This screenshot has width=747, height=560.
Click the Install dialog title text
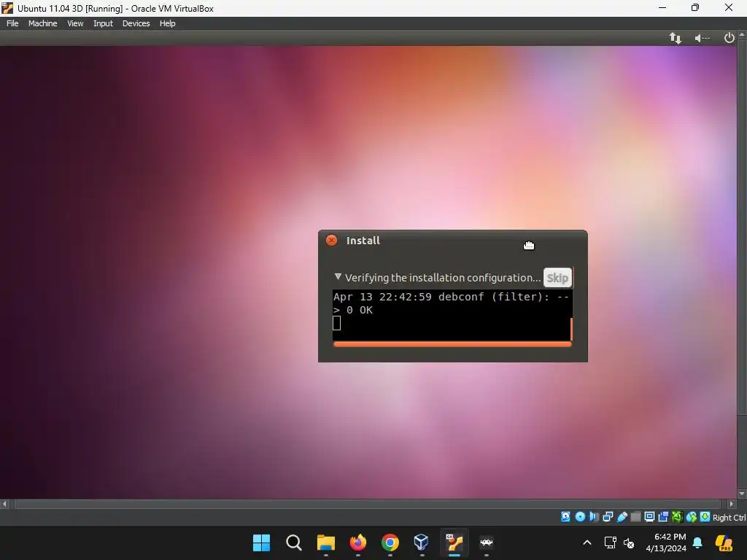coord(363,241)
